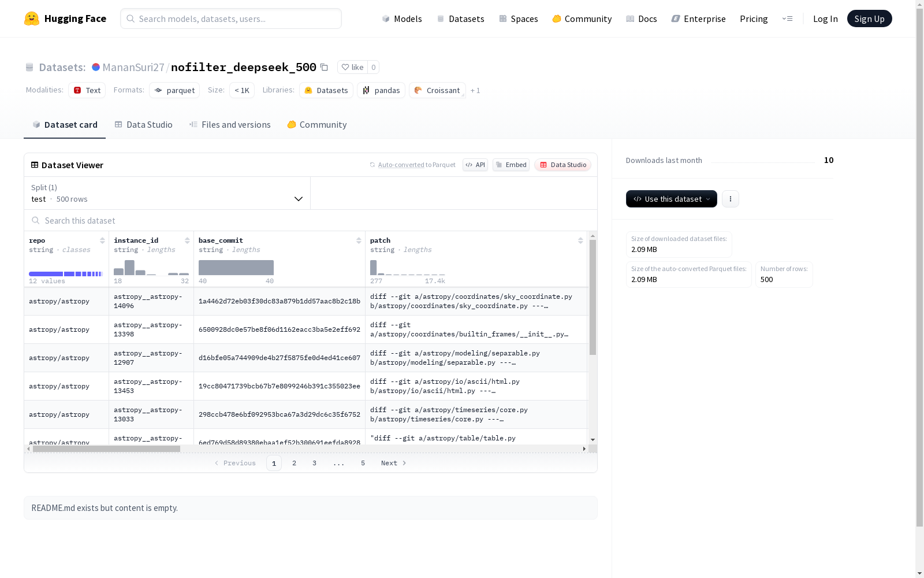Expand the +1 more libraries indicator
The image size is (924, 578).
(475, 90)
